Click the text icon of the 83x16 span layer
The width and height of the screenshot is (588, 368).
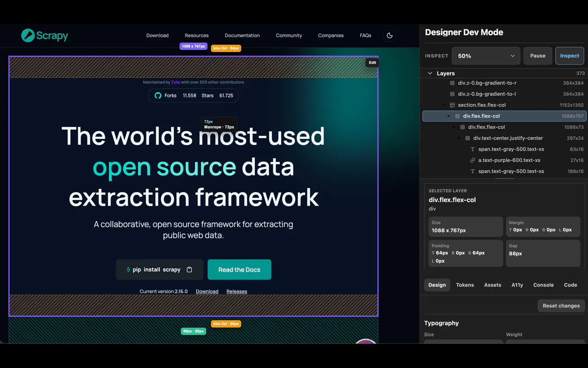[x=473, y=149]
